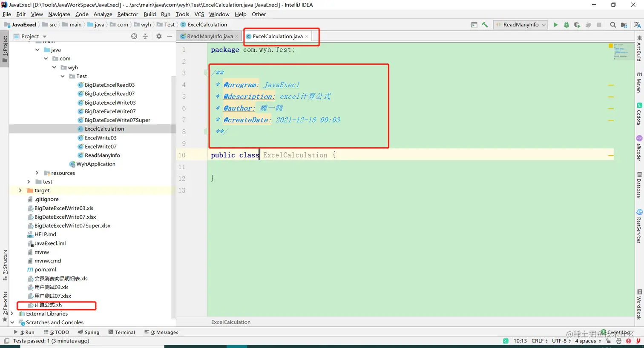Expand the resources folder
The width and height of the screenshot is (644, 348).
pyautogui.click(x=37, y=173)
